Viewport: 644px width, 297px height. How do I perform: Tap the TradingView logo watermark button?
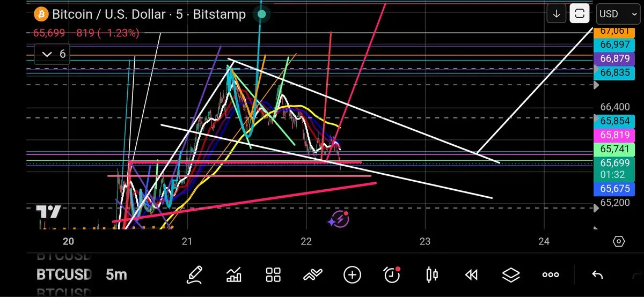[49, 212]
